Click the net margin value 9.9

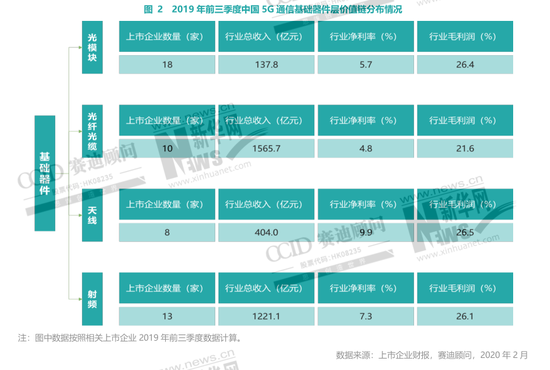coord(366,232)
